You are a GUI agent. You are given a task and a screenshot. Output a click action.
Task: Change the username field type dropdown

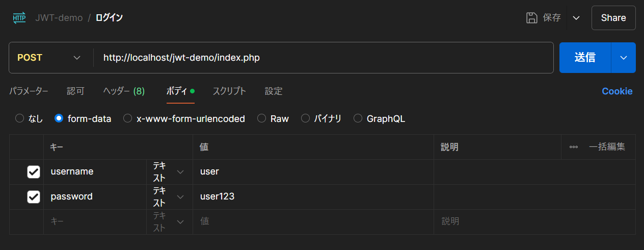pyautogui.click(x=169, y=172)
